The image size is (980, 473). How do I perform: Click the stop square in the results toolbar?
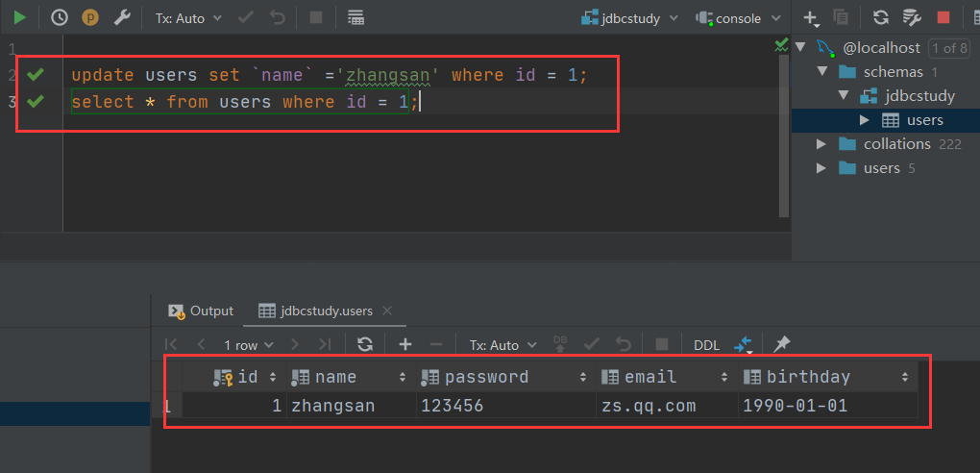(661, 344)
